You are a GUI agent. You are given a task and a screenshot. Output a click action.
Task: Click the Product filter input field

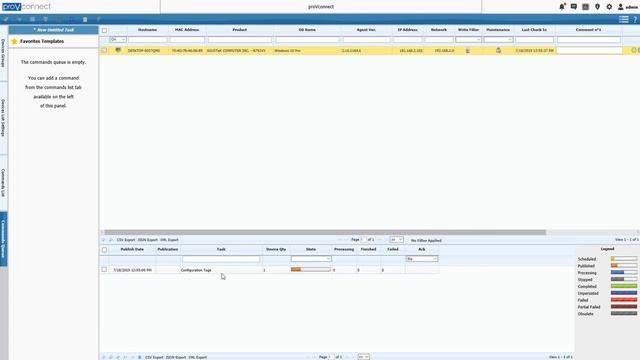240,40
